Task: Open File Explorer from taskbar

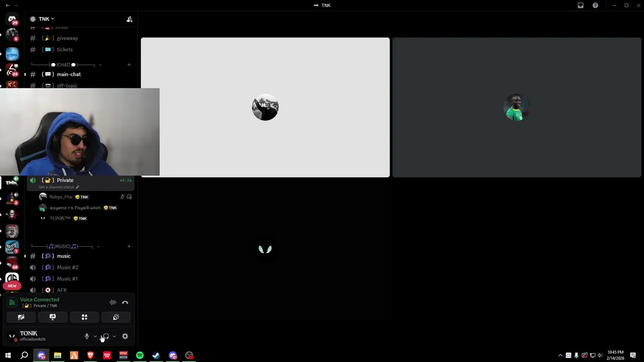Action: coord(57,355)
